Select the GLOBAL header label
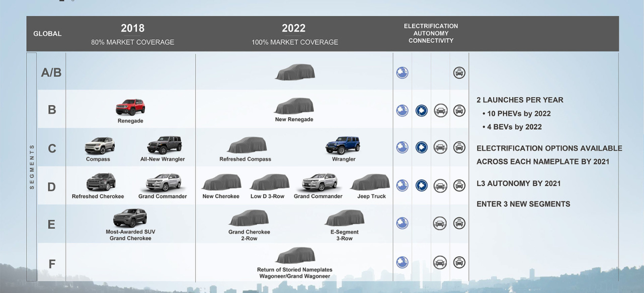644x293 pixels. tap(47, 34)
